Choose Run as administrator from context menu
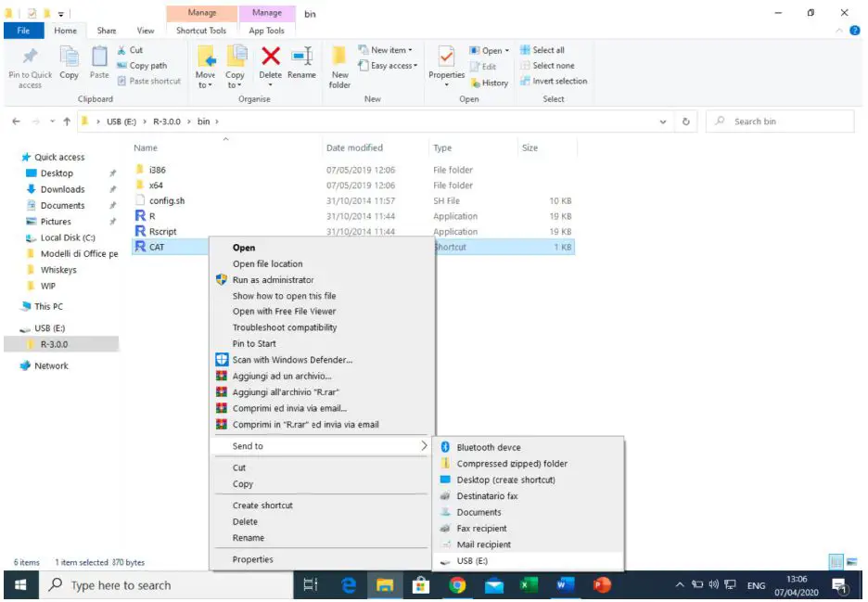868x602 pixels. pos(273,279)
